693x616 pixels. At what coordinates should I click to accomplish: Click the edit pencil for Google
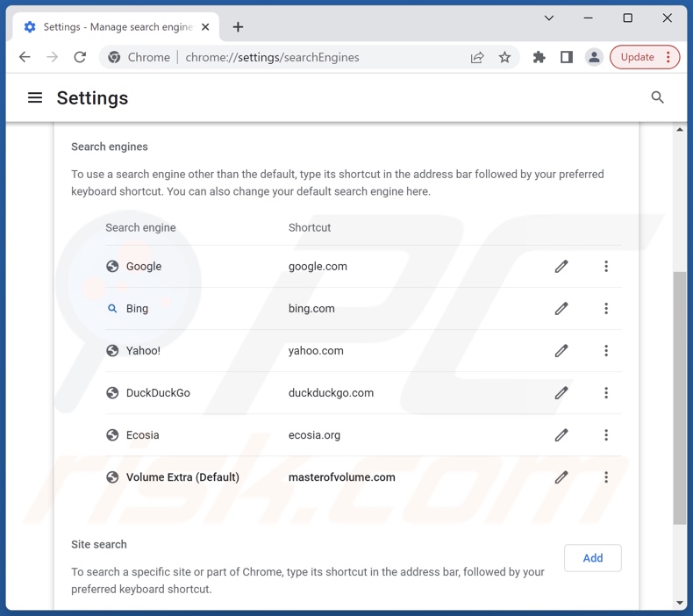coord(561,266)
